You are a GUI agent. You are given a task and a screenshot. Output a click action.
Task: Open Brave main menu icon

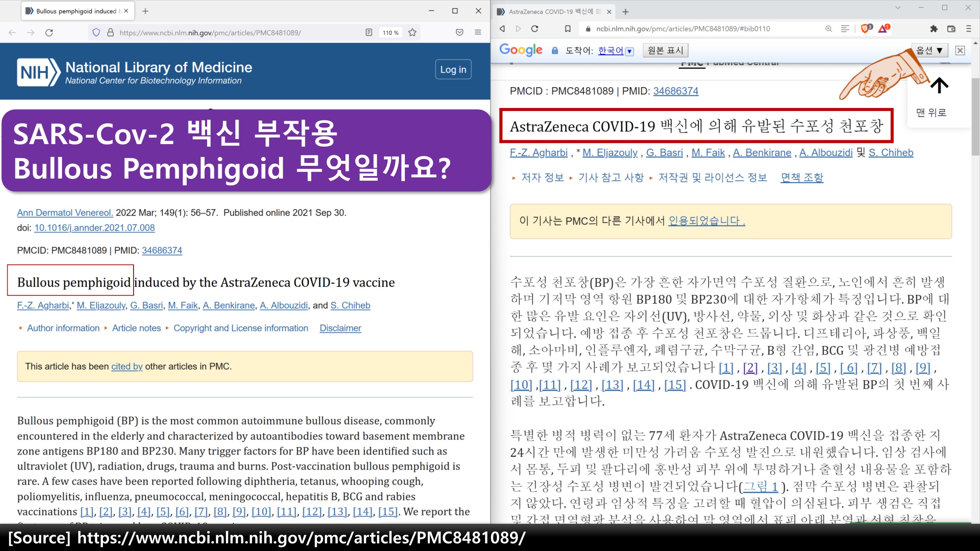coord(969,28)
